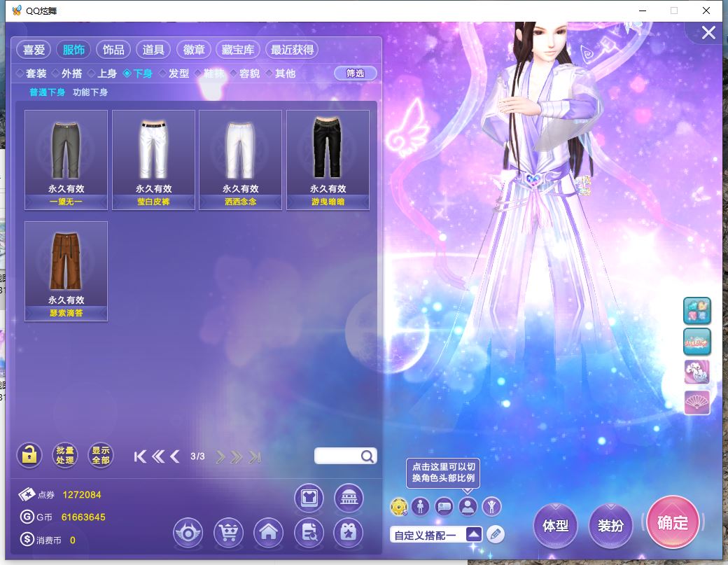The image size is (728, 565).
Task: Select the 套装 category radio option
Action: coord(31,74)
